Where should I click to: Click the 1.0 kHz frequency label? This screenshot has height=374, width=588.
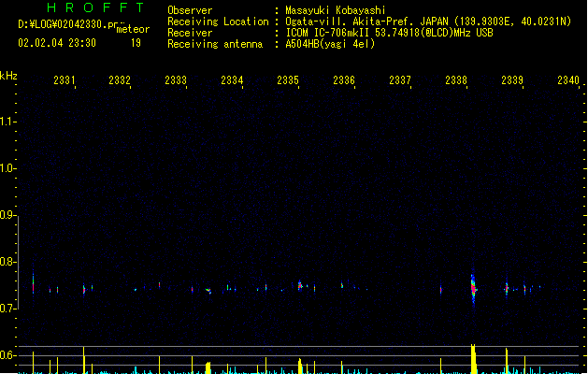(x=7, y=168)
